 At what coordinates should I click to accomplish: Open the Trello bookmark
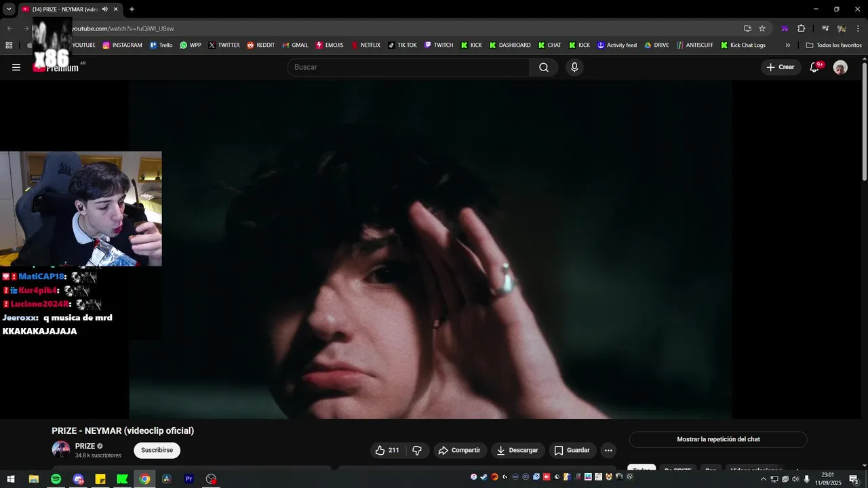coord(161,45)
